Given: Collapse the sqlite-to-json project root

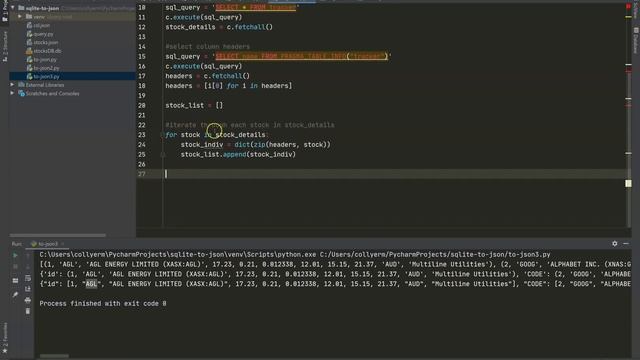Looking at the screenshot, I should click(x=13, y=8).
